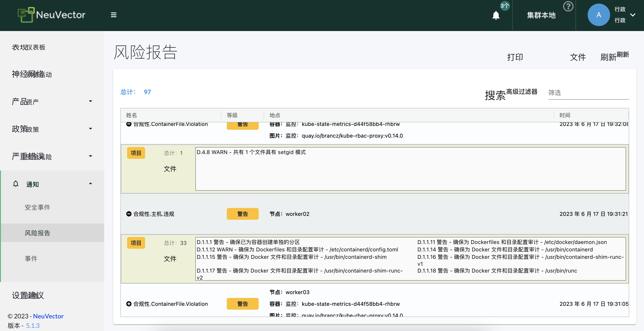Click 警告 badge on 19:31:05 row
Screen dimensions: 644x331
(243, 304)
